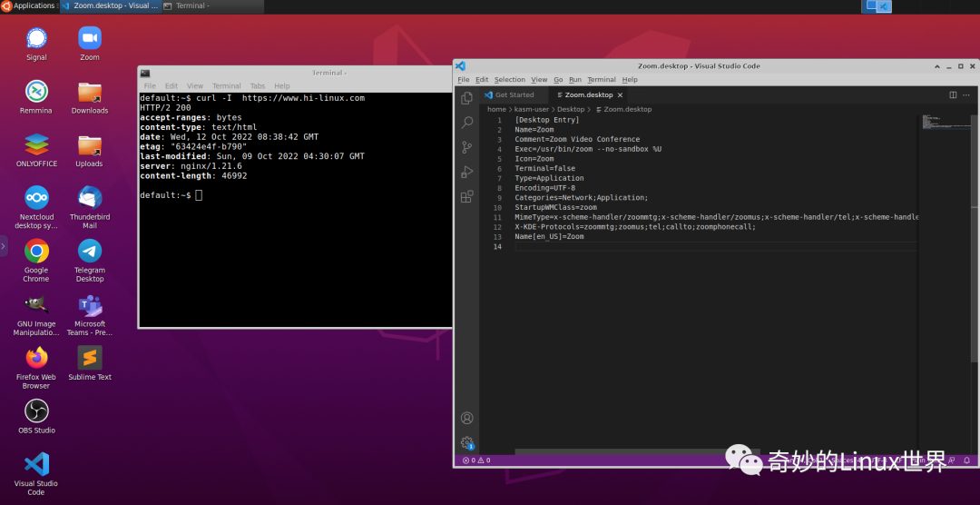Open Help menu in Terminal window
Viewport: 980px width, 505px height.
[282, 85]
